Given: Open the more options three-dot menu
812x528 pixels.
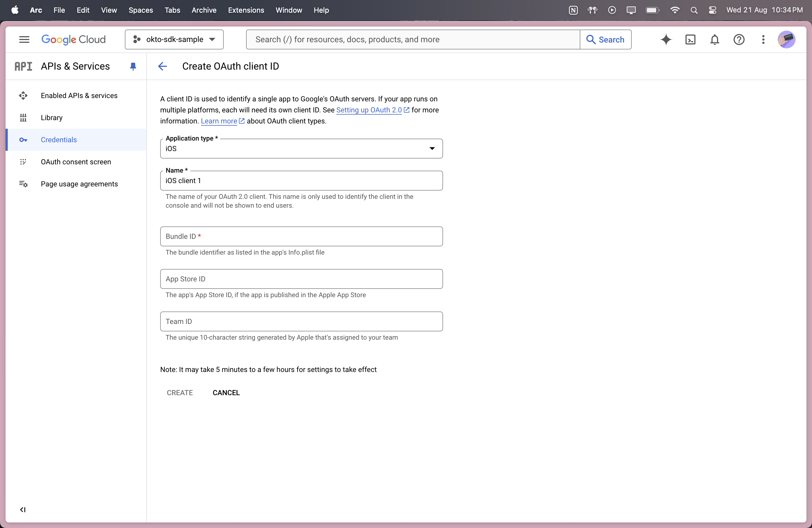Looking at the screenshot, I should point(763,39).
